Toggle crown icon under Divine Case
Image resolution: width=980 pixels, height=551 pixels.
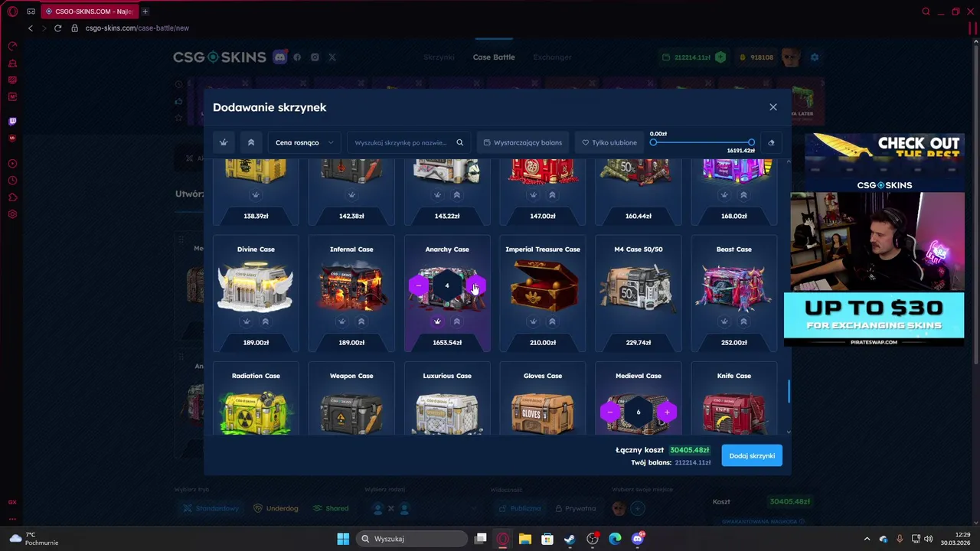(246, 321)
